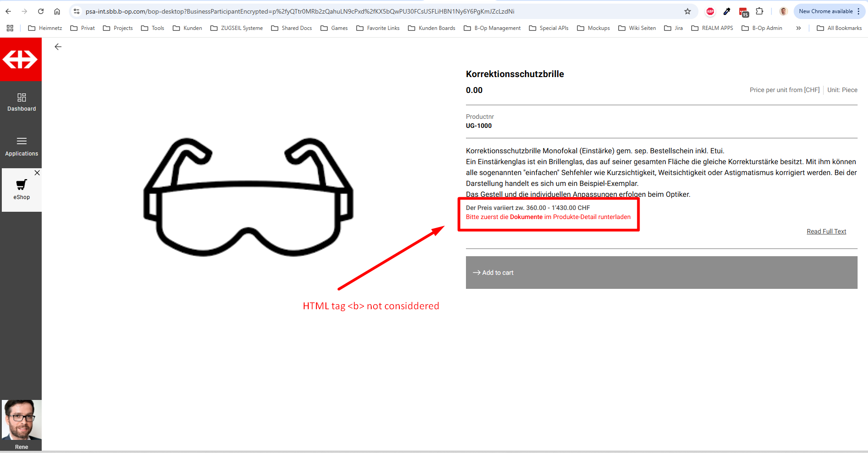This screenshot has height=453, width=868.
Task: Open the All Bookmarks folder
Action: pyautogui.click(x=839, y=28)
